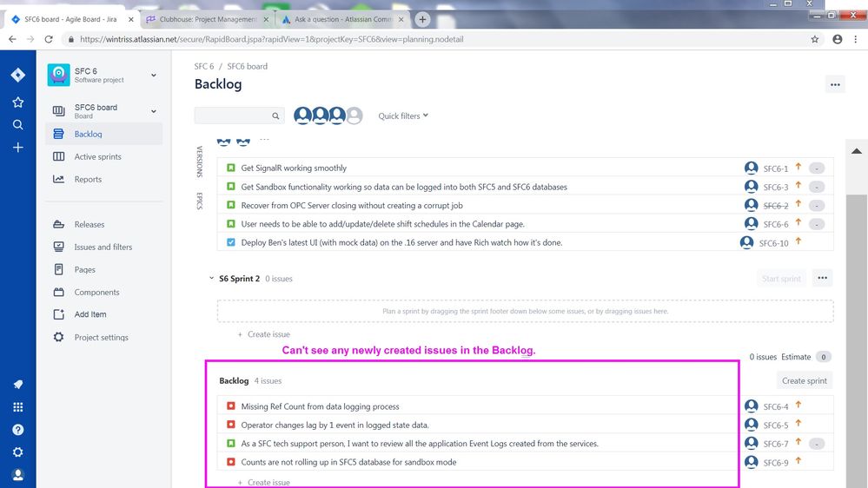Filter by second assignee avatar
868x488 pixels.
[x=320, y=115]
